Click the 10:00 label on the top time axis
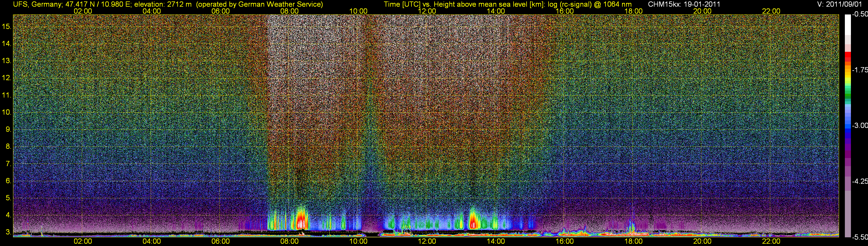Viewport: 868px width, 246px height. point(358,11)
